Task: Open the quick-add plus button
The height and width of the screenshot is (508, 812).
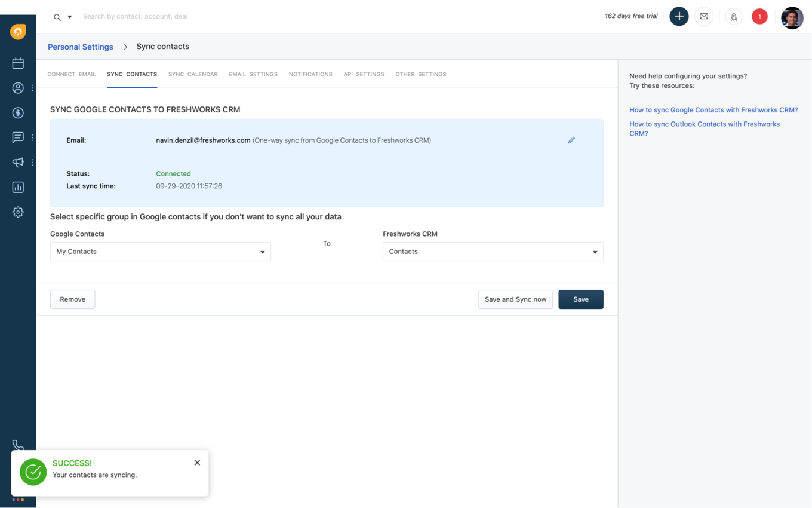Action: click(x=679, y=16)
